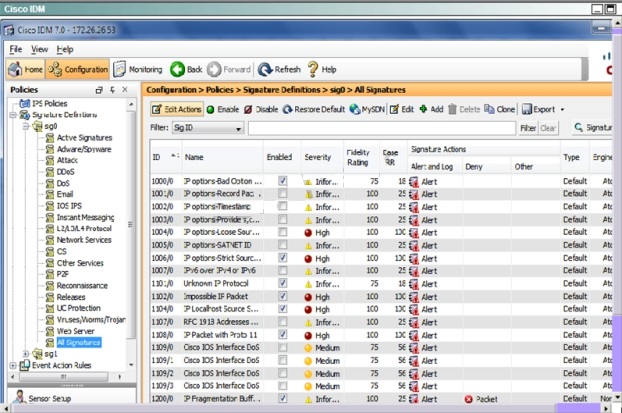The height and width of the screenshot is (413, 622).
Task: Sort by the ID column header
Action: coord(165,157)
